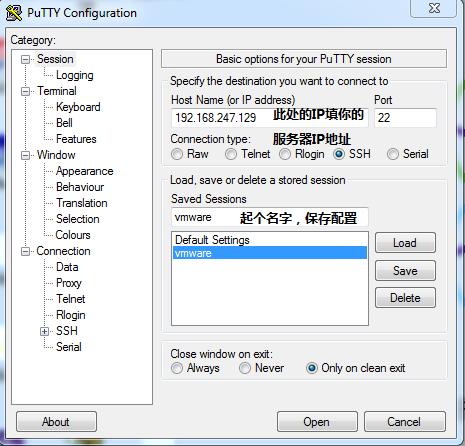Open the Bell settings category

coord(64,123)
